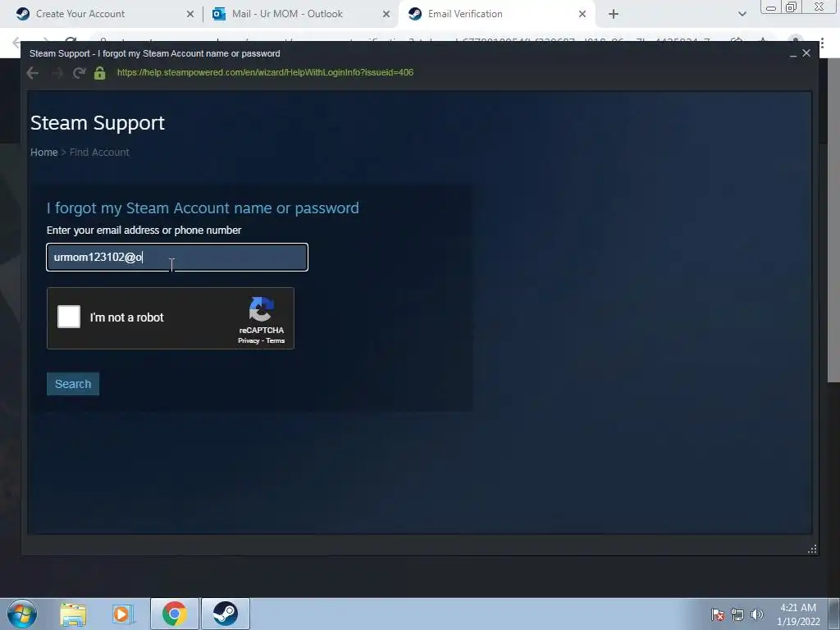The width and height of the screenshot is (840, 630).
Task: Switch to Steam in the taskbar
Action: click(226, 614)
